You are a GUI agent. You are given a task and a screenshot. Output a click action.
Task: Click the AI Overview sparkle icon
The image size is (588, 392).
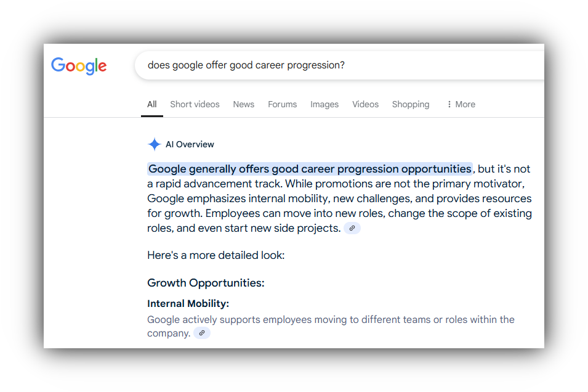tap(154, 144)
